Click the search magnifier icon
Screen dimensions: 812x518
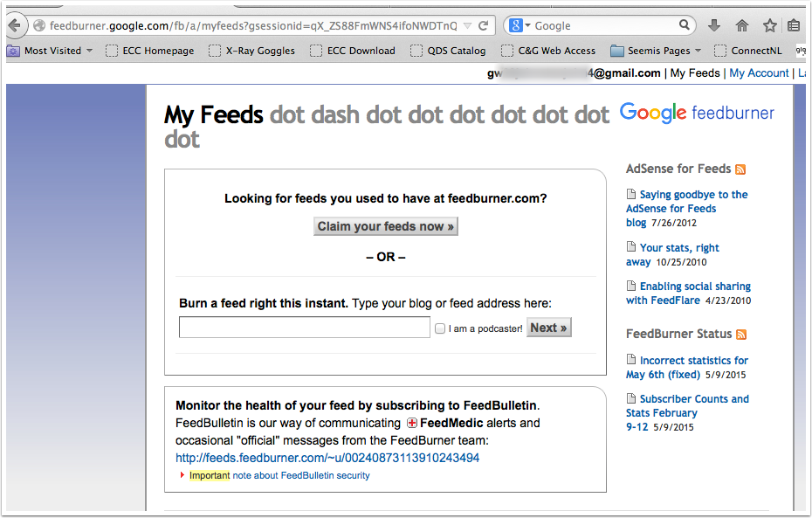[685, 24]
